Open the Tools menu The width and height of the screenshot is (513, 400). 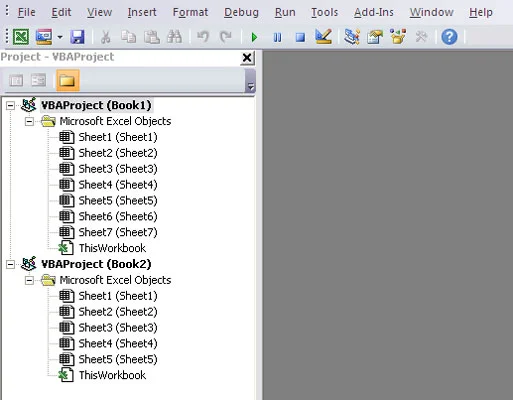pos(324,12)
